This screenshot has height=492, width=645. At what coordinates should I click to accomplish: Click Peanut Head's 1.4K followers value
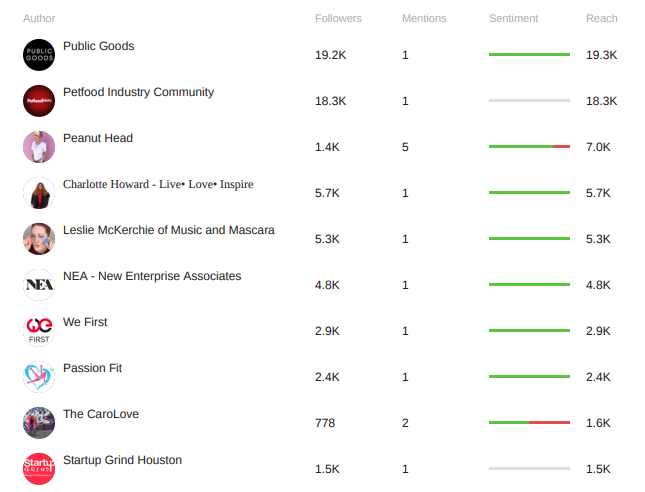[327, 147]
